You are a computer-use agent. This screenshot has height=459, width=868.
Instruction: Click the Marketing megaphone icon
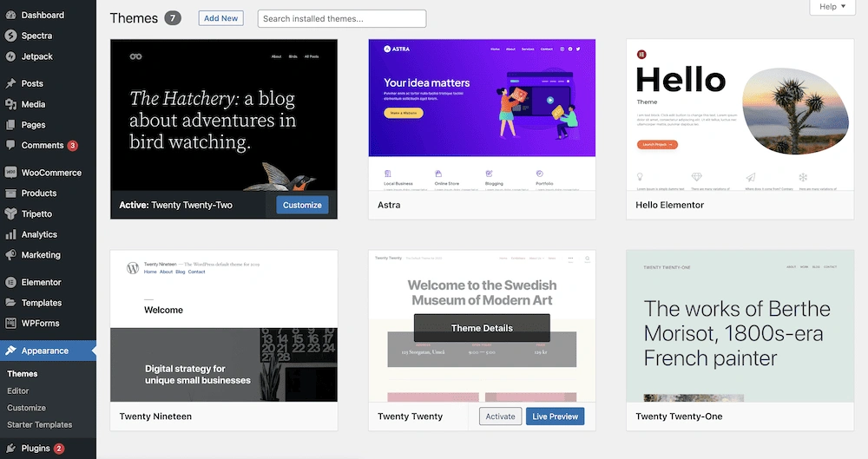pyautogui.click(x=10, y=255)
